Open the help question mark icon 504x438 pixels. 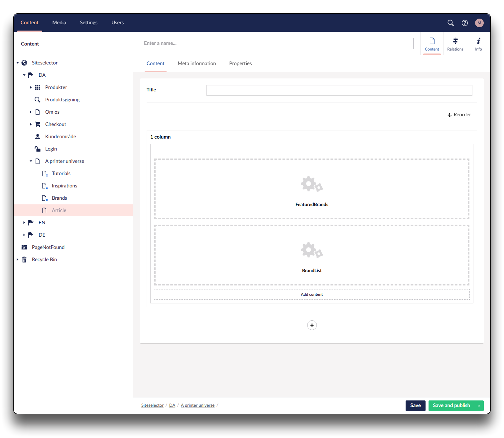[x=464, y=23]
